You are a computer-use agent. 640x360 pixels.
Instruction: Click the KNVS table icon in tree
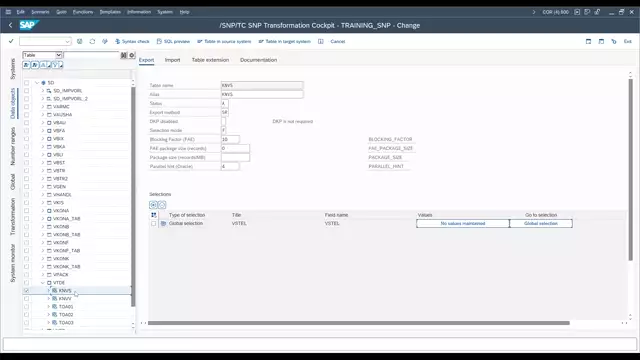click(55, 291)
